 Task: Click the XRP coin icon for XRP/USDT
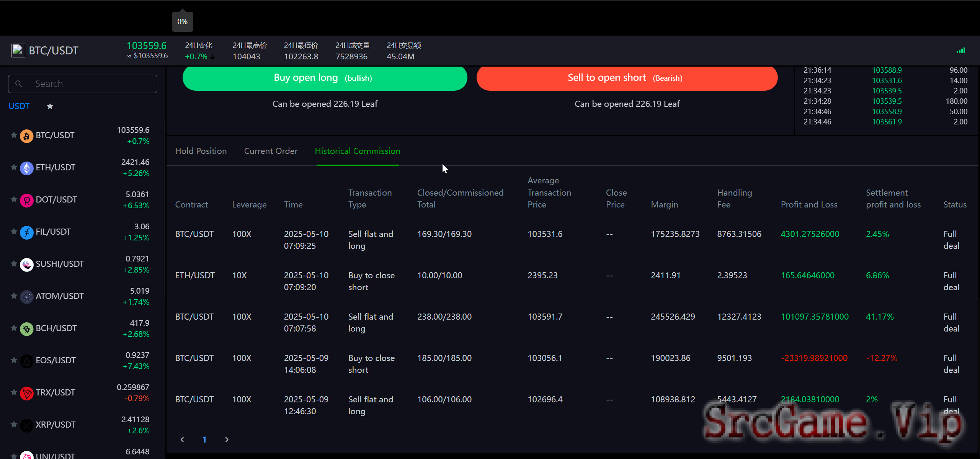click(x=26, y=425)
